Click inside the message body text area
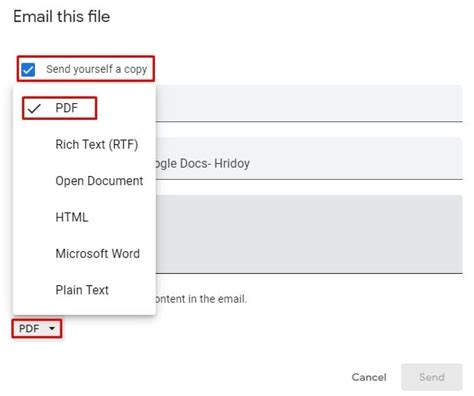 309,234
